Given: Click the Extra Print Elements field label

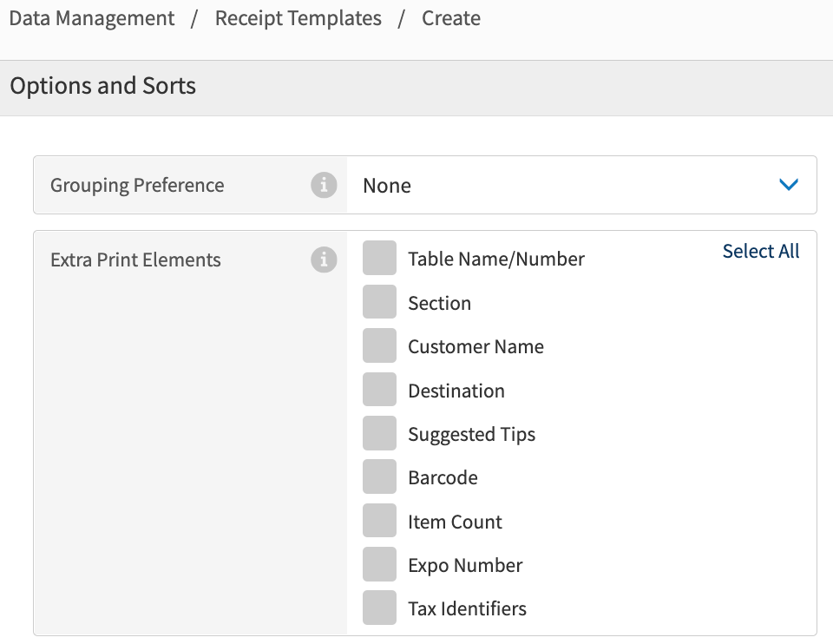Looking at the screenshot, I should (135, 260).
